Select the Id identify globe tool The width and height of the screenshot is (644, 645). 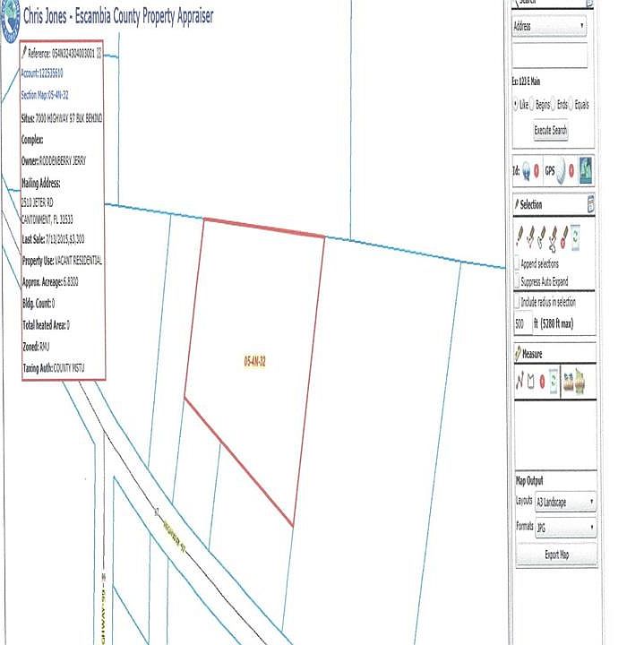[x=527, y=171]
